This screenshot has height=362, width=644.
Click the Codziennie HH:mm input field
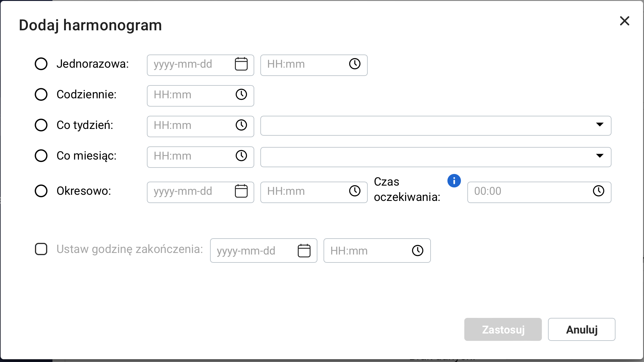pyautogui.click(x=190, y=95)
